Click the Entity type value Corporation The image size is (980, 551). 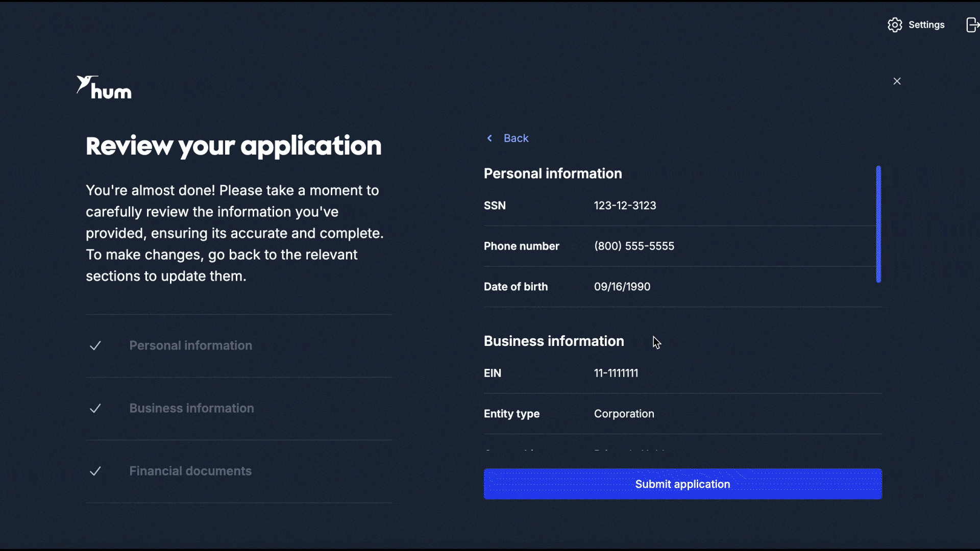click(624, 414)
